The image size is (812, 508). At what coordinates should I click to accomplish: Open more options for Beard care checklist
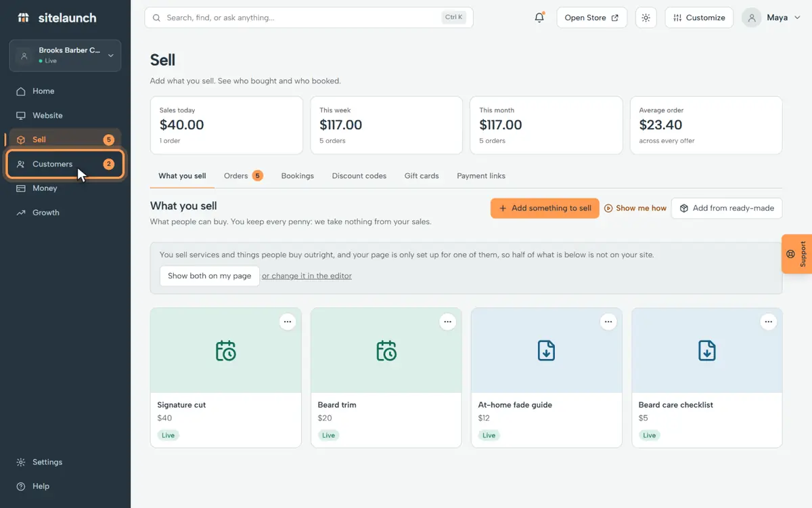(768, 322)
